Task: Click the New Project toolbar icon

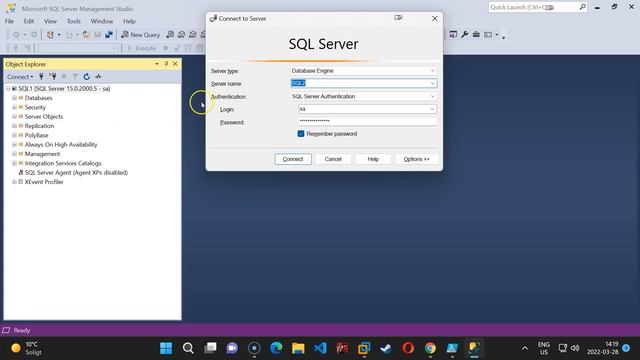Action: (x=50, y=35)
